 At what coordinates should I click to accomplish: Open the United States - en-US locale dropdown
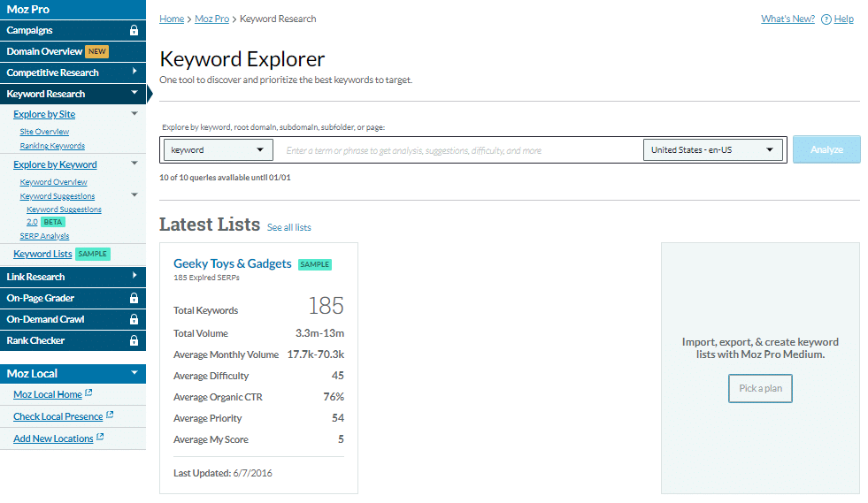point(713,150)
